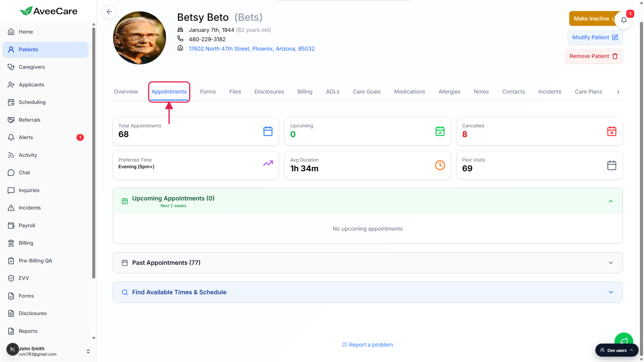Click the Inquiries message icon
The image size is (644, 362).
click(x=11, y=190)
